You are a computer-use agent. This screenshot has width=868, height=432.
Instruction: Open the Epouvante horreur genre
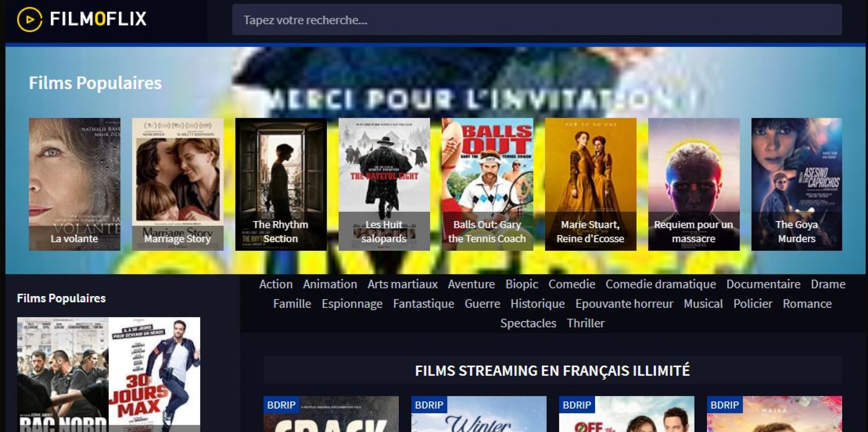tap(624, 304)
